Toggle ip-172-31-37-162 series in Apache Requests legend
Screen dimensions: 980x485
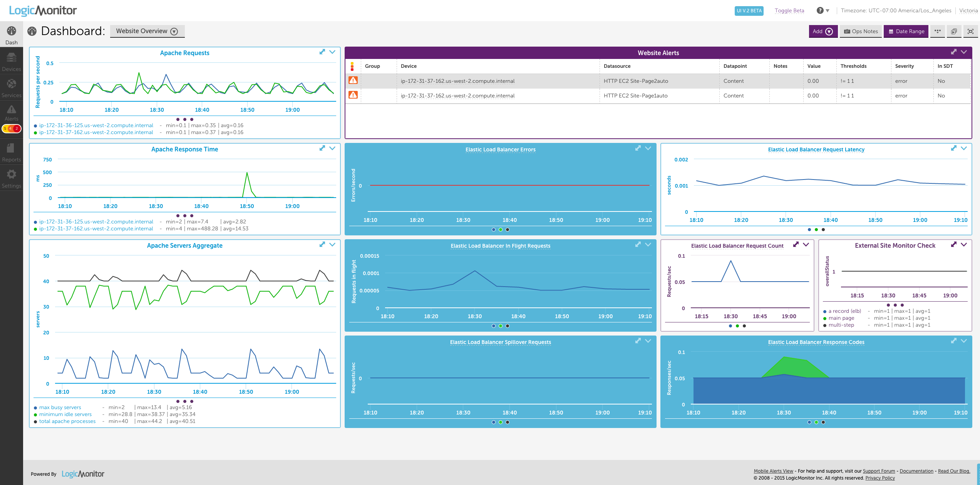(x=94, y=133)
